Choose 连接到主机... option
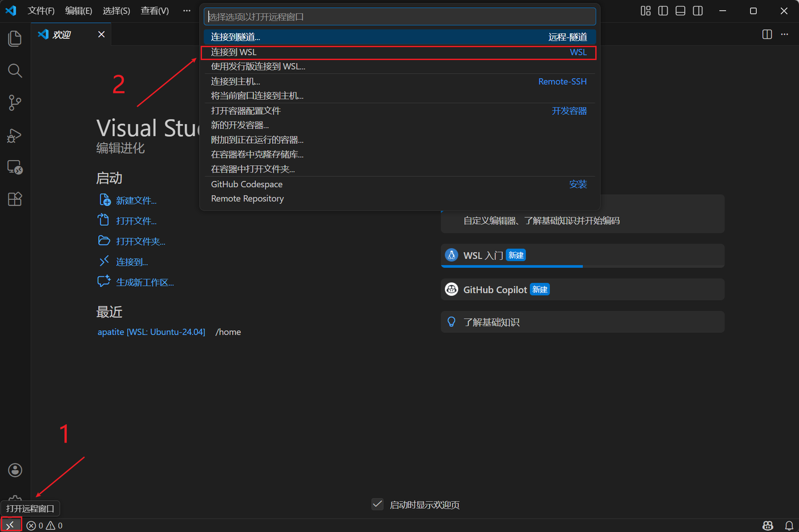 399,82
